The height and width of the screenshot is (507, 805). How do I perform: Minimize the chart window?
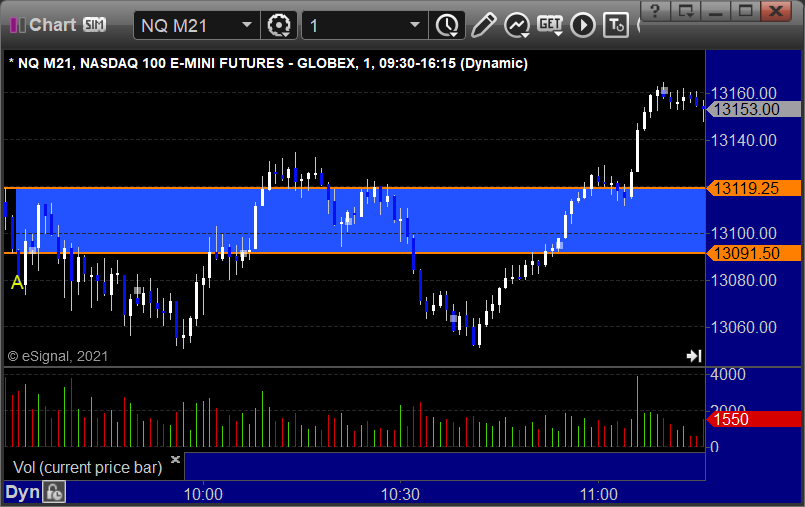[x=716, y=10]
